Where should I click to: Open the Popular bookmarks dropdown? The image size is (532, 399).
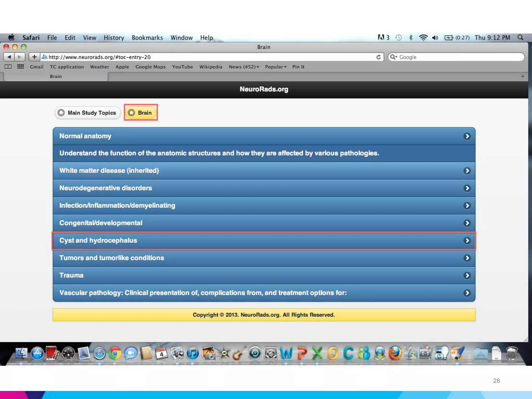click(x=275, y=67)
